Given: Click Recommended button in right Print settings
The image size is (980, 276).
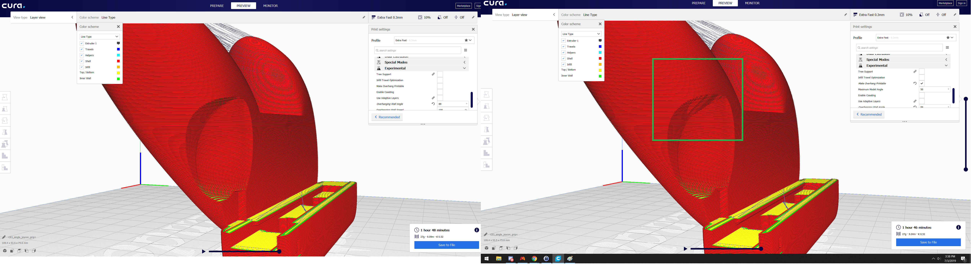Looking at the screenshot, I should pyautogui.click(x=869, y=114).
